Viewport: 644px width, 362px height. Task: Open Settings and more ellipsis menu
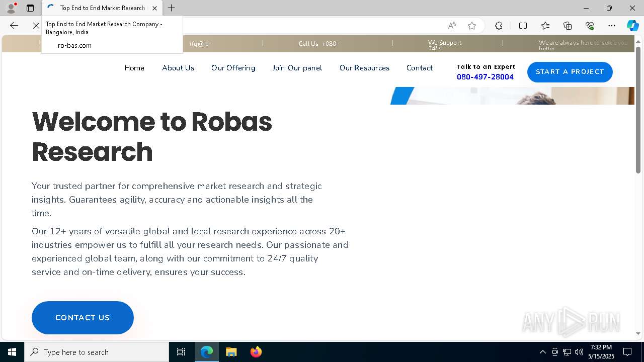(x=612, y=26)
